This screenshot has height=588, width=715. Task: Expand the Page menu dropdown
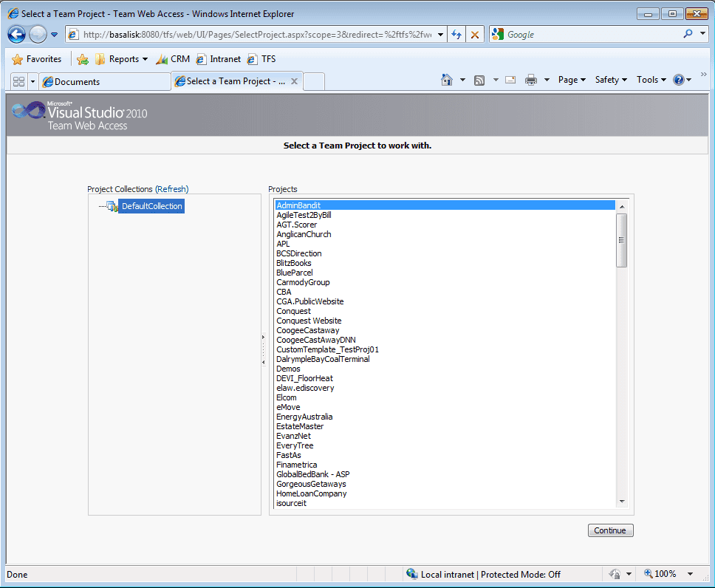click(572, 80)
